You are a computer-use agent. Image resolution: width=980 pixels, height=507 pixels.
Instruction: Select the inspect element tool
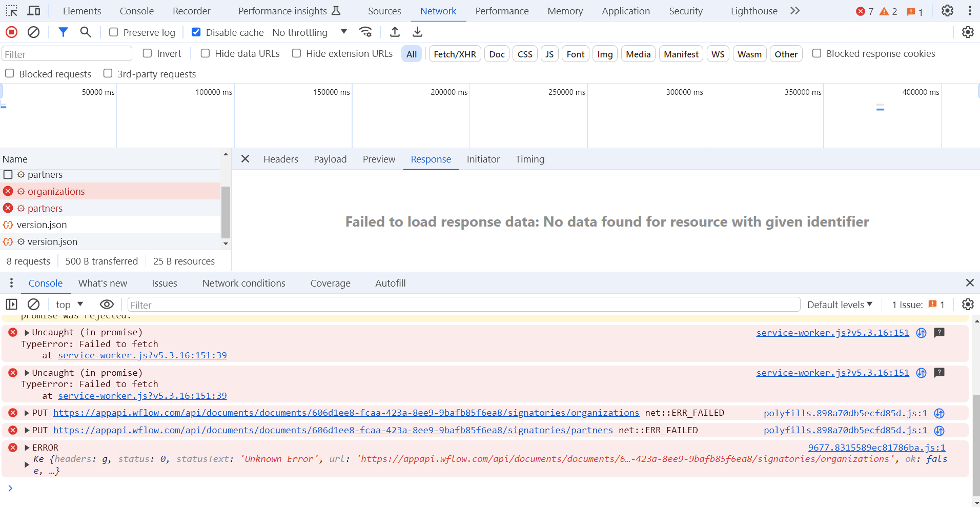(x=11, y=11)
